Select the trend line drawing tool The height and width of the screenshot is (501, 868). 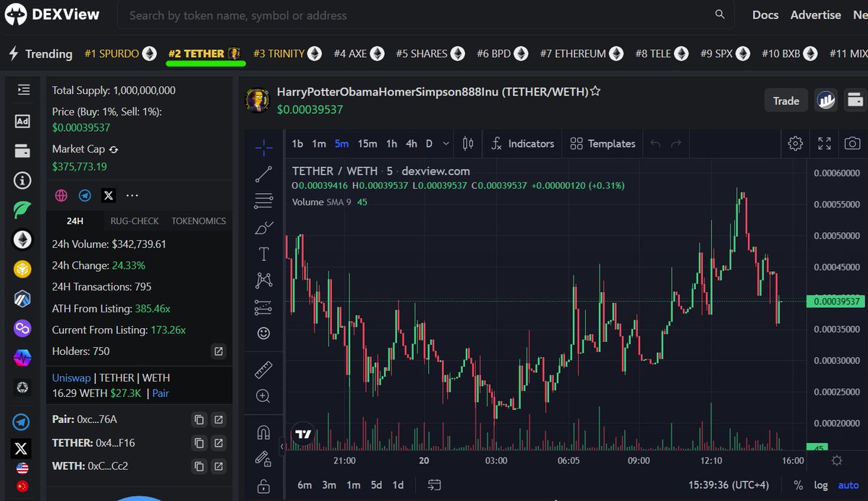(x=264, y=174)
